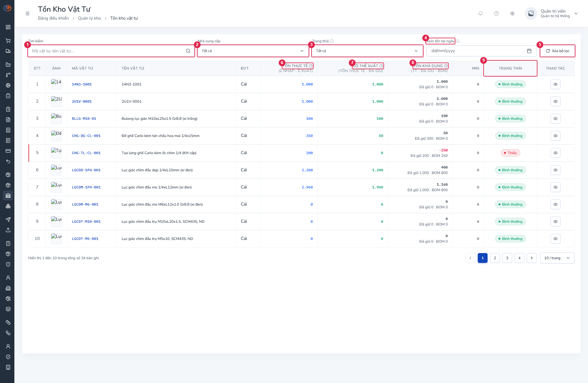
Task: View details of LGCDM-M6-001 eye icon
Action: click(x=555, y=204)
